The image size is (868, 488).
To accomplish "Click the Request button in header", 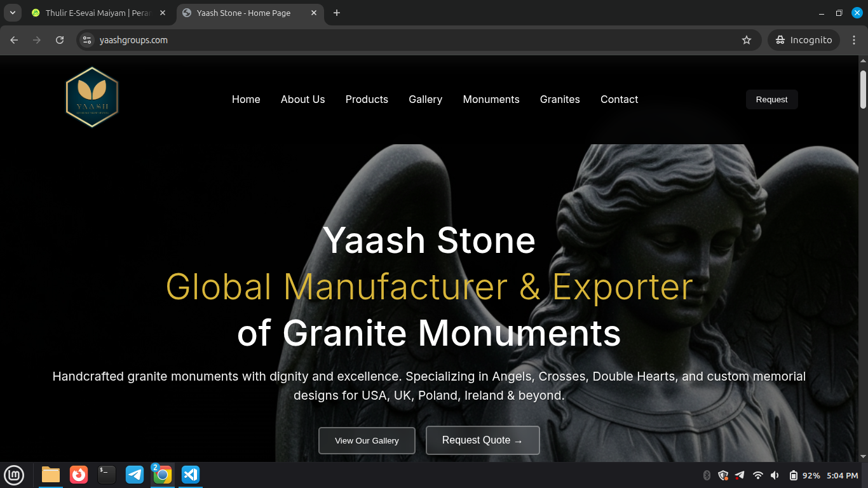I will (x=771, y=99).
